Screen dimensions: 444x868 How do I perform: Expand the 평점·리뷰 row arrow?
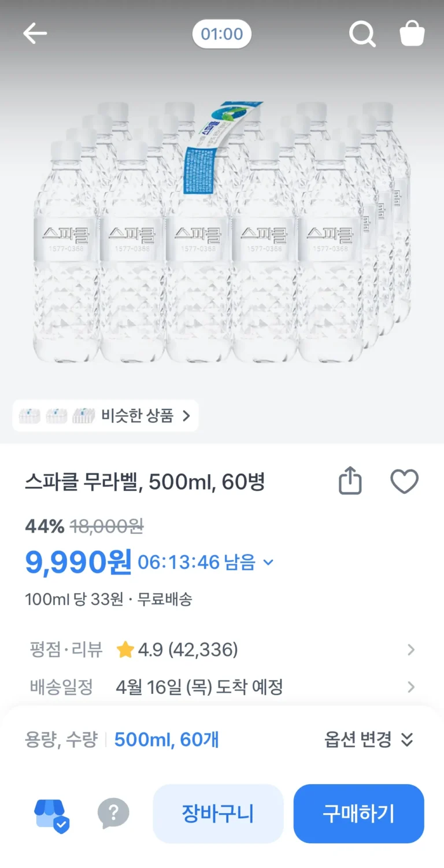411,650
